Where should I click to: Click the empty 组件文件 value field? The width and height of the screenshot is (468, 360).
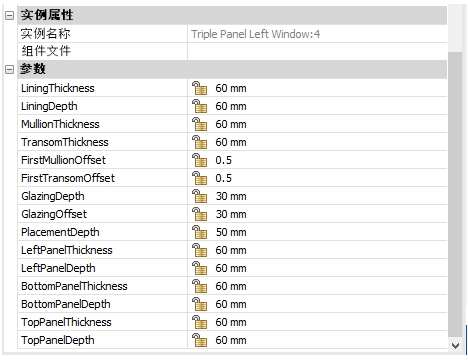click(x=317, y=51)
